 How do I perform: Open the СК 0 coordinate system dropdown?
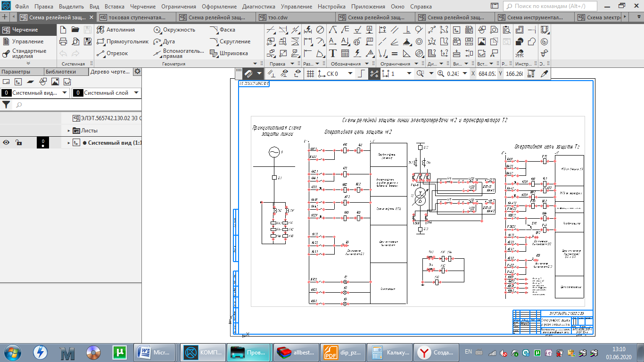click(x=350, y=74)
